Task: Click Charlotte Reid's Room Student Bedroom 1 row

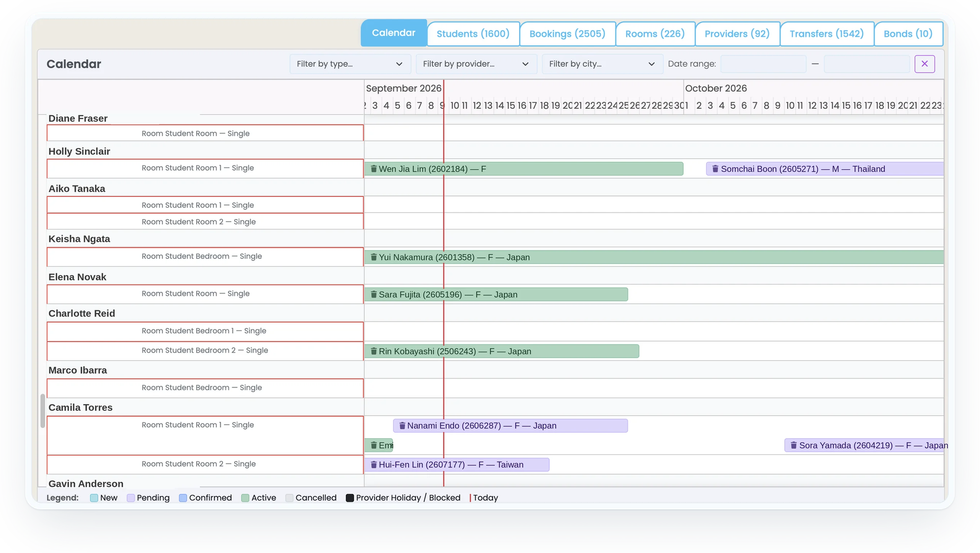Action: click(205, 331)
